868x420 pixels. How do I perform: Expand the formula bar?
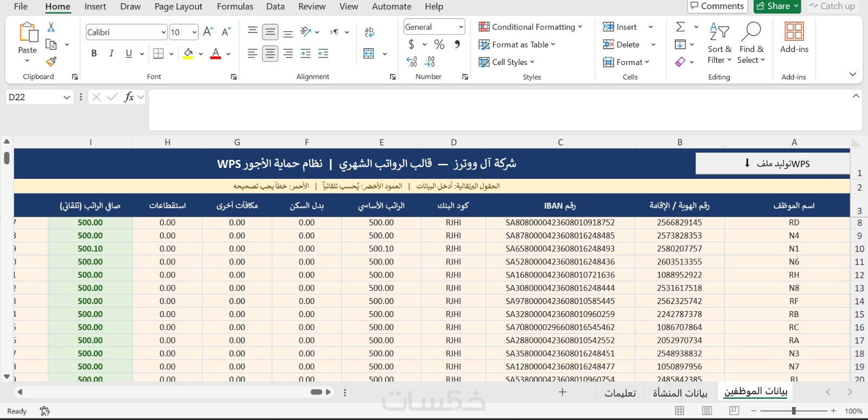coord(856,96)
